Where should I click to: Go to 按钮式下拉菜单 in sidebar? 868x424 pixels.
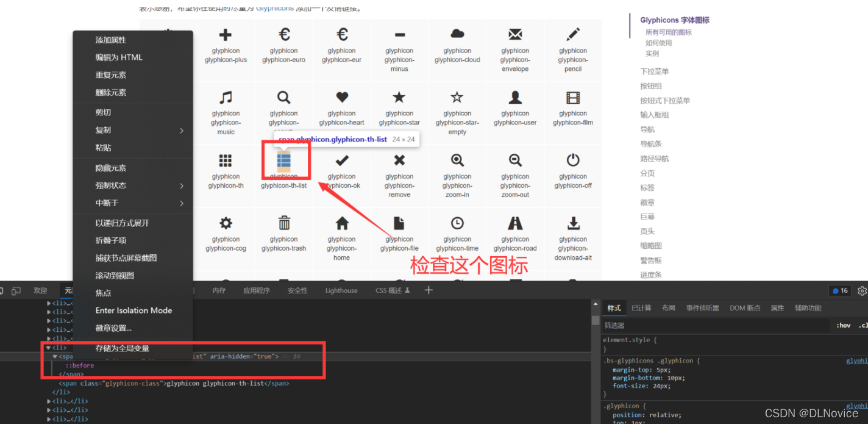click(665, 101)
